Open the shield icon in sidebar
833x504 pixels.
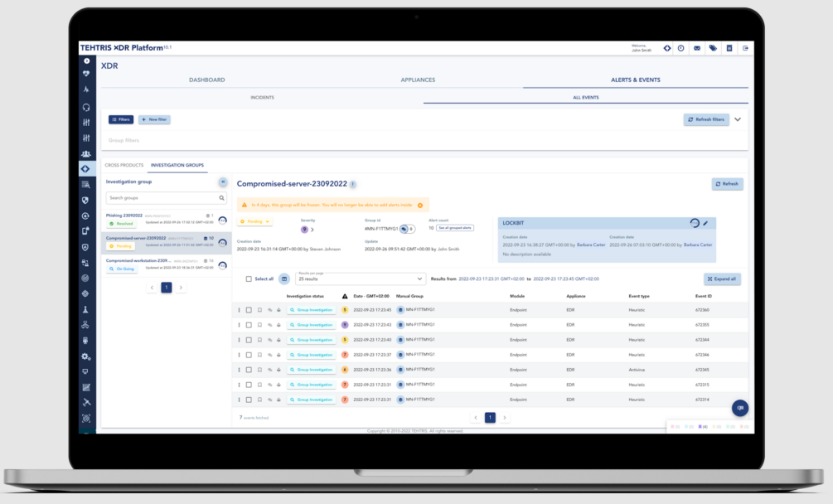(x=85, y=201)
